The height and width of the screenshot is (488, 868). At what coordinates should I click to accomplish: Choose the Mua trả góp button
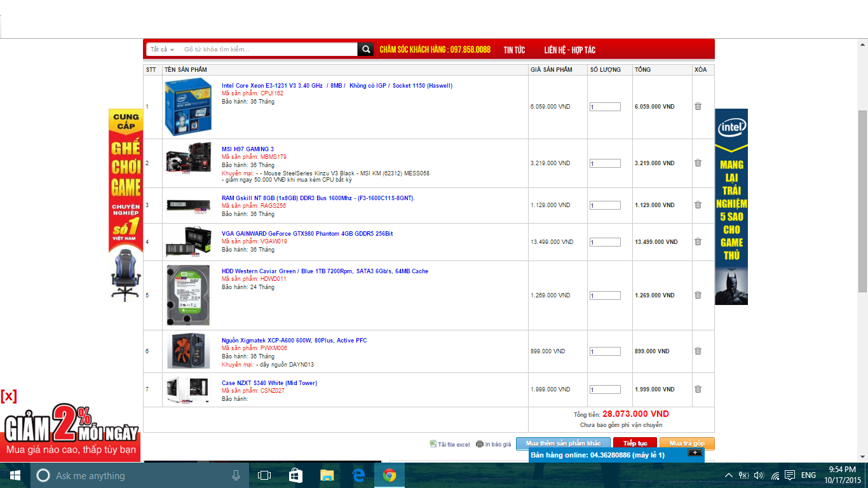tap(687, 444)
